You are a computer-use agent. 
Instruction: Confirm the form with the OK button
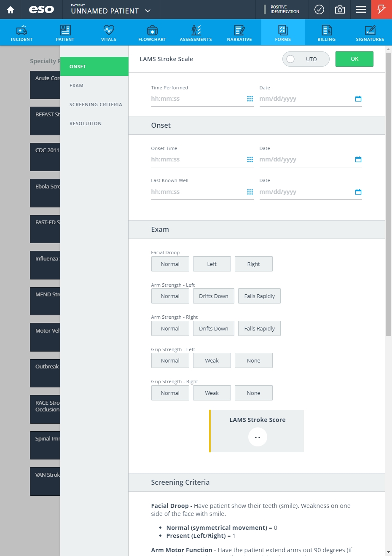point(354,59)
